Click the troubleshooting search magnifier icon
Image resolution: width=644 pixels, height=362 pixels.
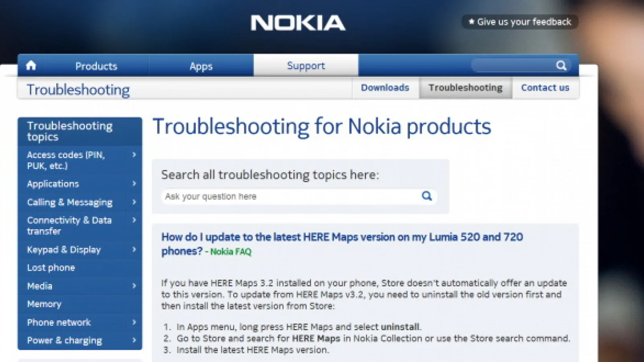pos(427,196)
